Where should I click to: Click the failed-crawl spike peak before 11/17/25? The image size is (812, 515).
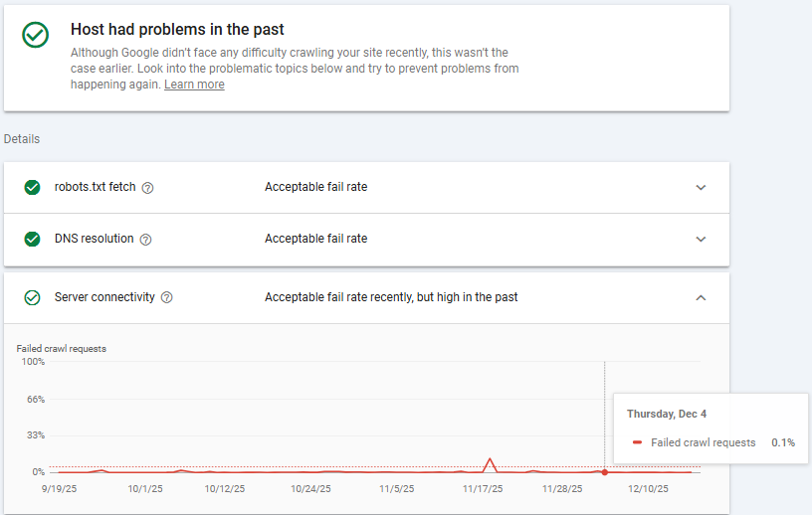click(x=490, y=459)
